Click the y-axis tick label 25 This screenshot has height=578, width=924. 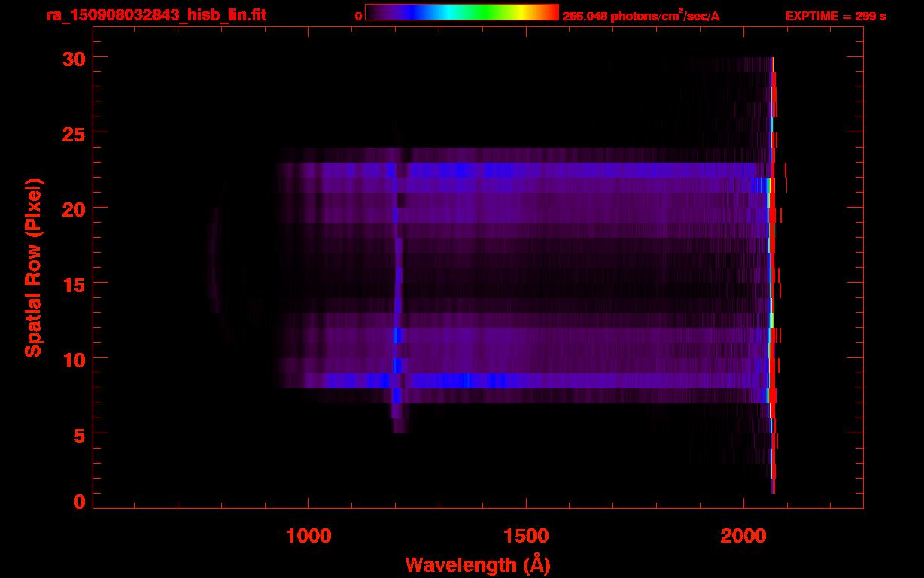72,133
